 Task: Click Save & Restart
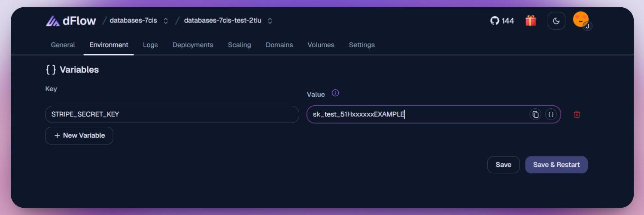[x=556, y=165]
